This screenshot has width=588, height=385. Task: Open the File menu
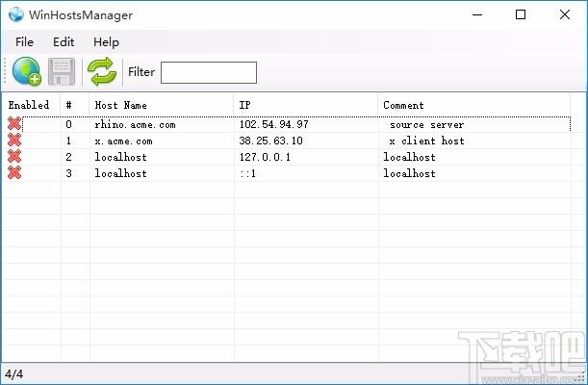point(24,42)
